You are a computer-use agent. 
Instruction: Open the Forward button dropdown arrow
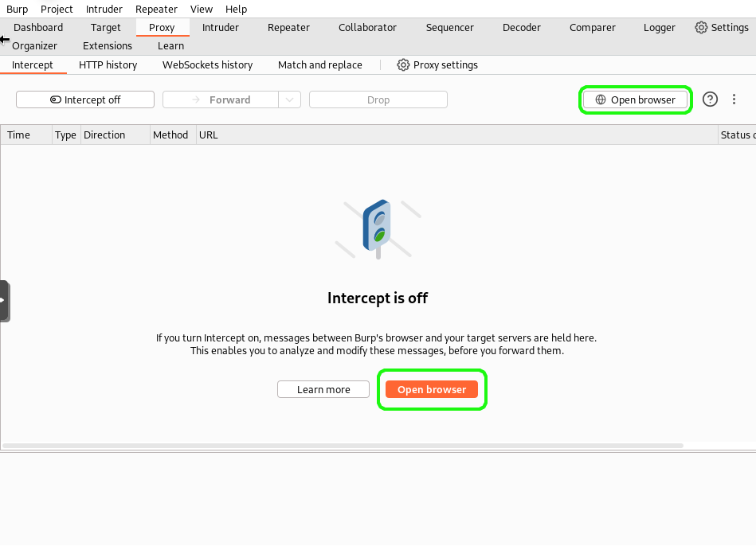click(289, 99)
